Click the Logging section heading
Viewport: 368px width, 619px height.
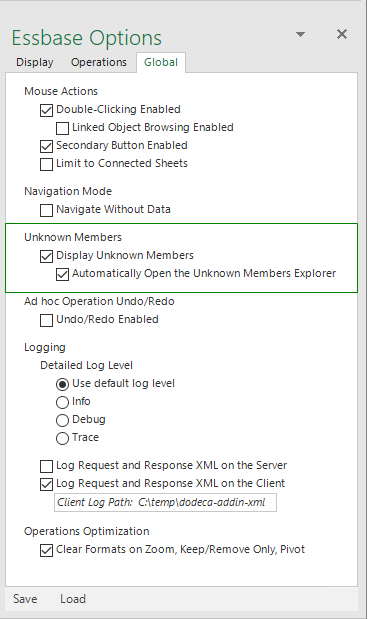(x=45, y=348)
